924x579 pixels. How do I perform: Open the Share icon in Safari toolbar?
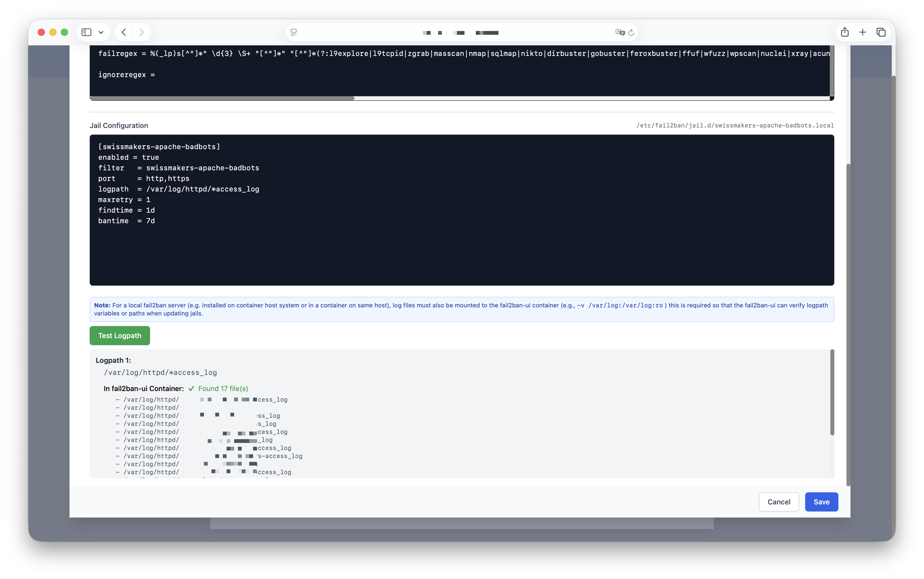[x=845, y=32]
